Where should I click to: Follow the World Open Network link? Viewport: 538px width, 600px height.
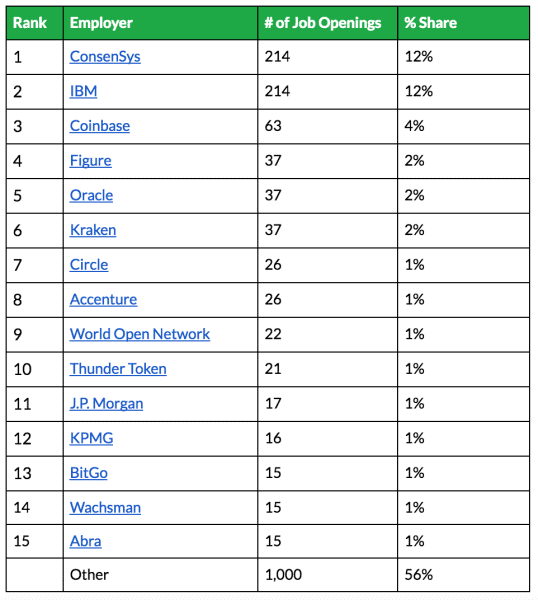point(140,334)
